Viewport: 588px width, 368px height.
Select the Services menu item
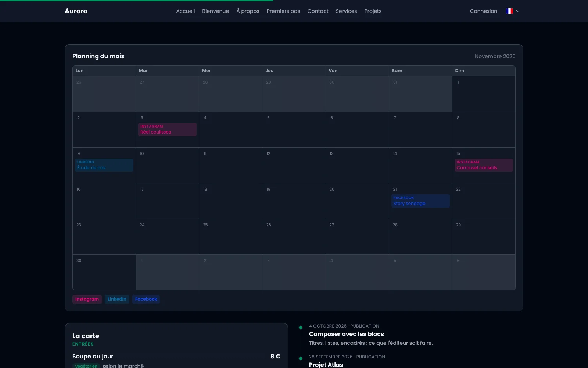(346, 11)
